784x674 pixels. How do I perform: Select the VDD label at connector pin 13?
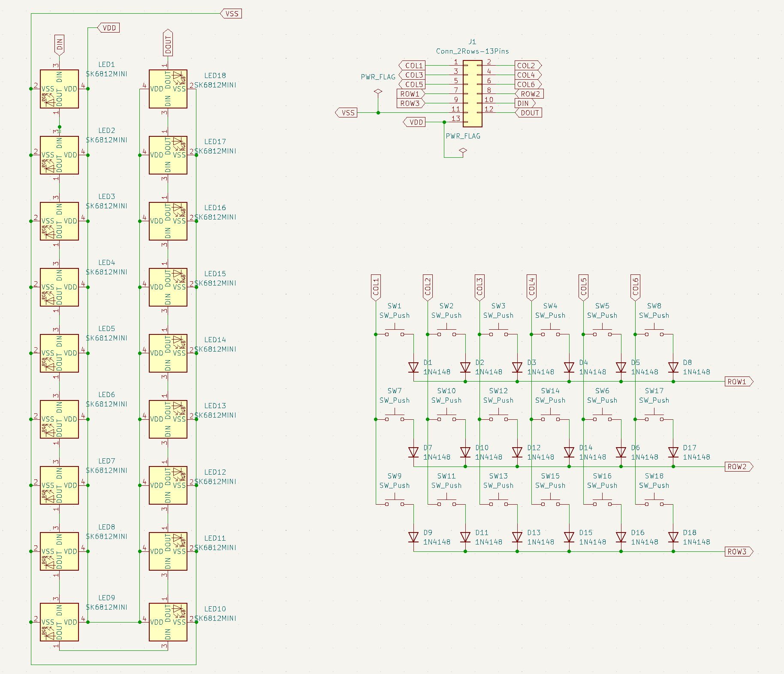click(414, 122)
